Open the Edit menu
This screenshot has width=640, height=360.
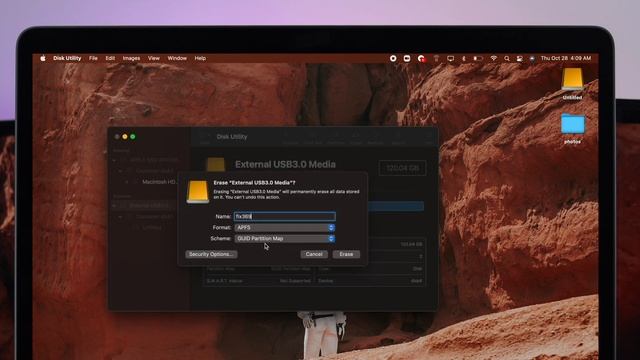(110, 58)
